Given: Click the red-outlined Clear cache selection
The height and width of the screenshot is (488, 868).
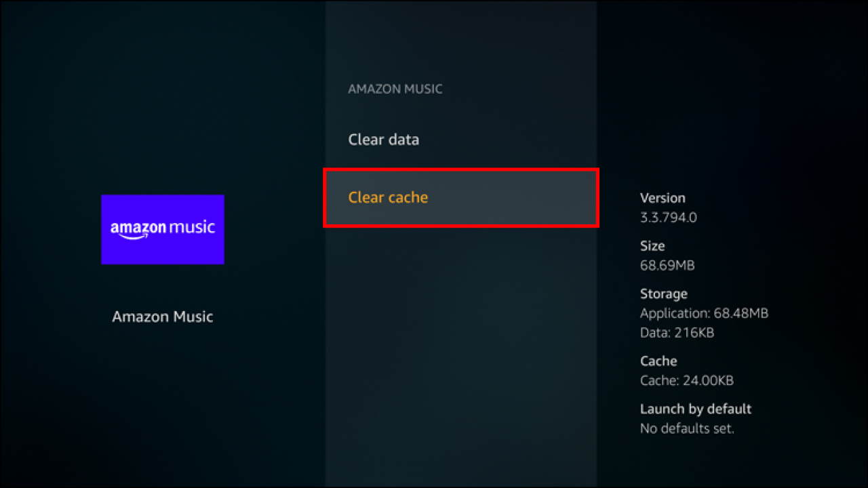Looking at the screenshot, I should [x=461, y=197].
